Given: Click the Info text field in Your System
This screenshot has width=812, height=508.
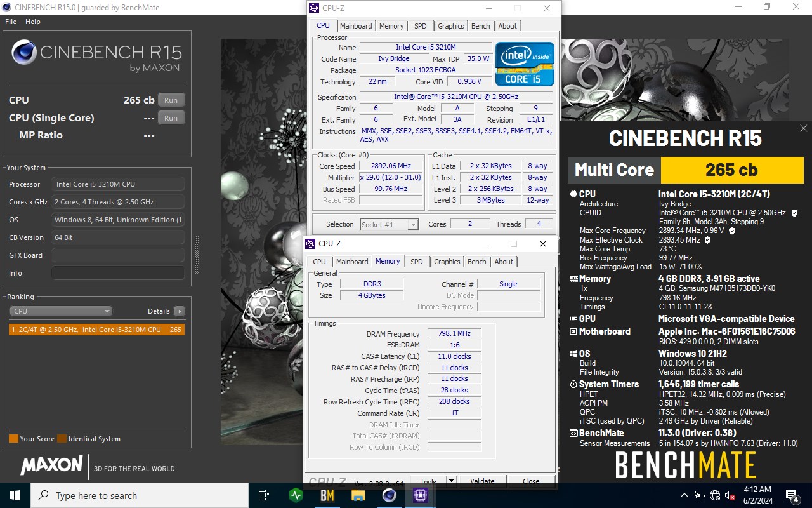Looking at the screenshot, I should tap(118, 273).
